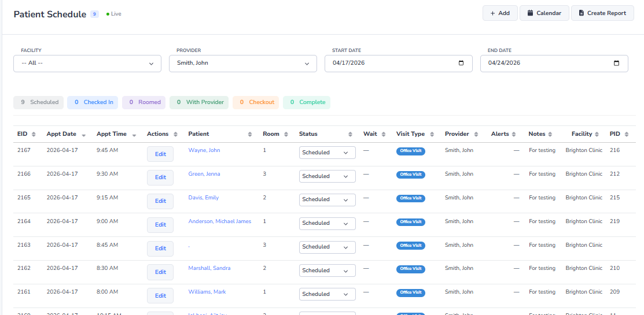
Task: Toggle the Checked In status filter
Action: [x=93, y=102]
